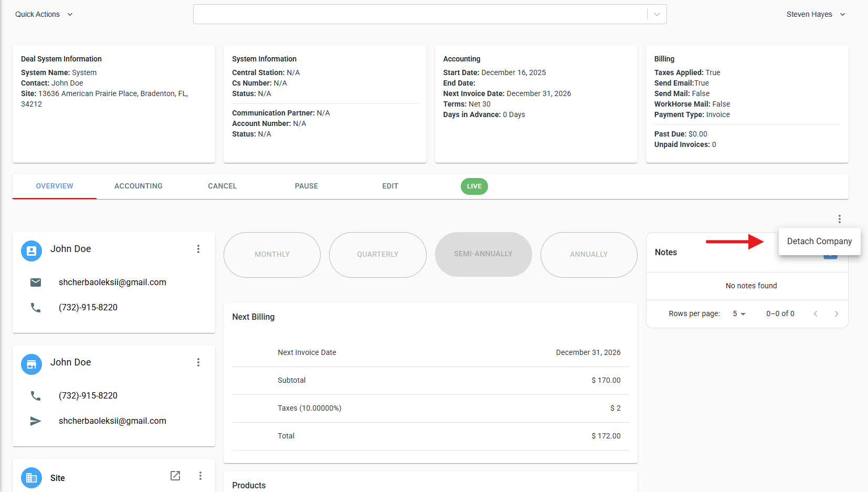The height and width of the screenshot is (492, 868).
Task: Click the company send email arrow icon
Action: pyautogui.click(x=36, y=421)
